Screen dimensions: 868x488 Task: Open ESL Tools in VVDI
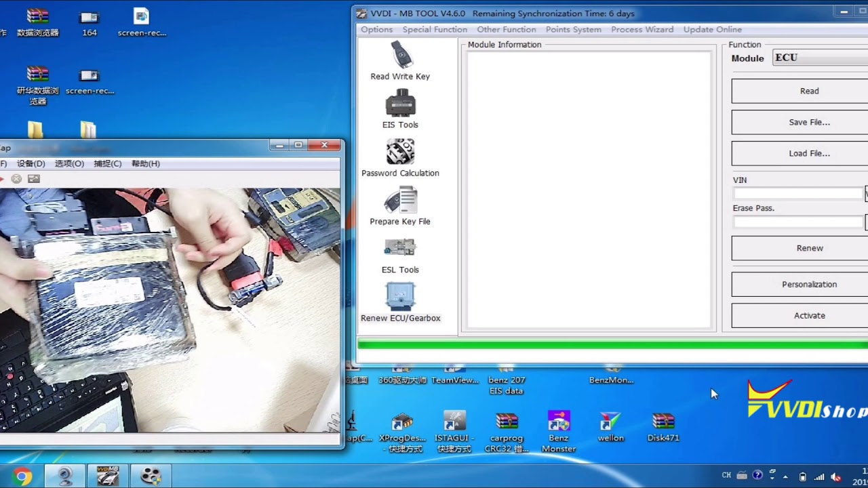tap(400, 254)
